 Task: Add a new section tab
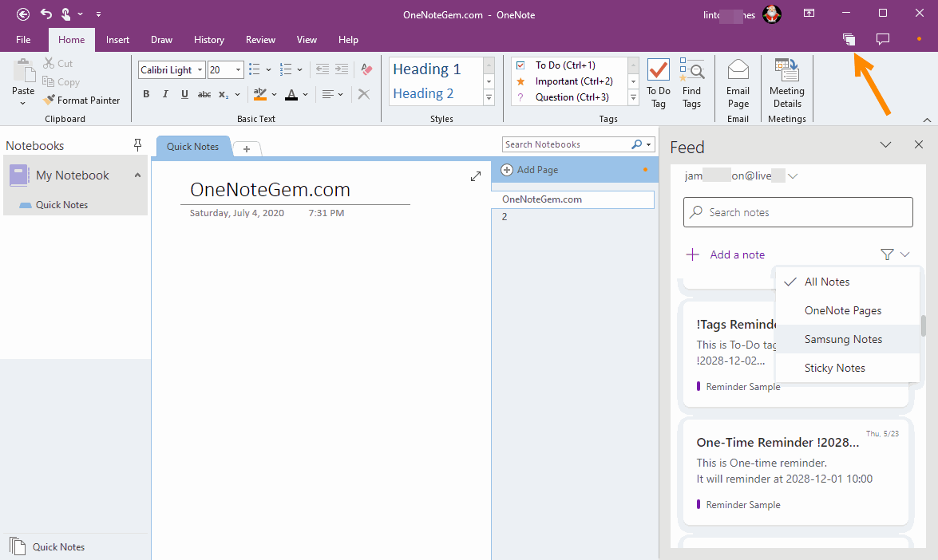(247, 149)
